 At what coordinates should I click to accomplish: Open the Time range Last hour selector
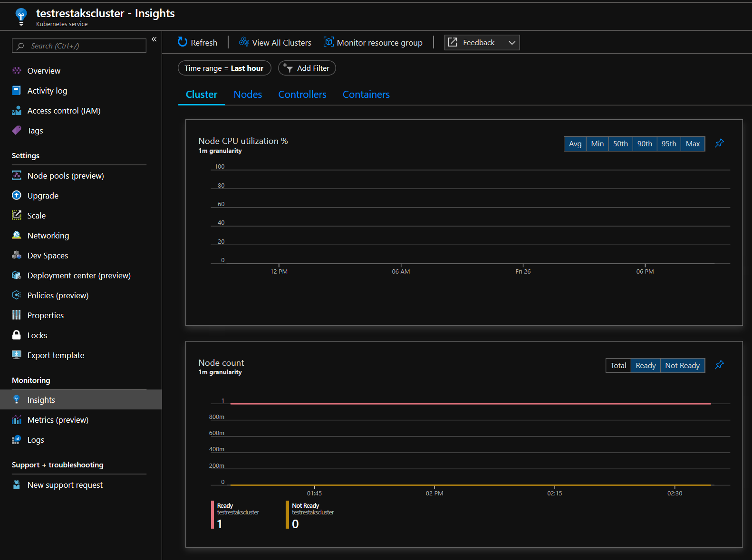[224, 68]
